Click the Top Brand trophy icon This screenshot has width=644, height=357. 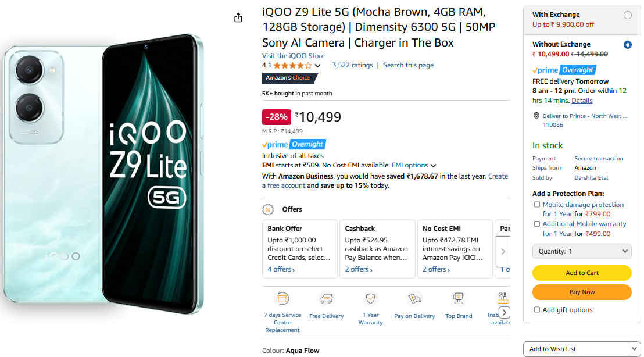[x=459, y=299]
